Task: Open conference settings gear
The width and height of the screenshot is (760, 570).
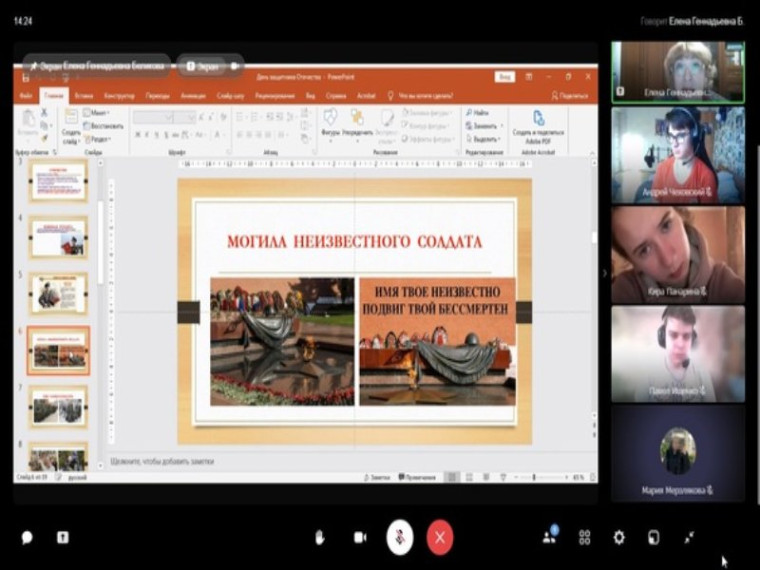Action: [x=619, y=537]
